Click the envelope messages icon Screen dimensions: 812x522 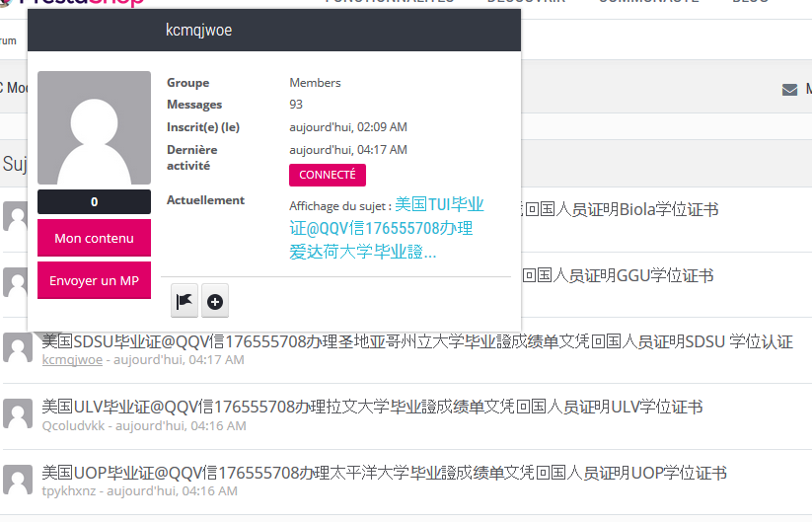[x=789, y=90]
